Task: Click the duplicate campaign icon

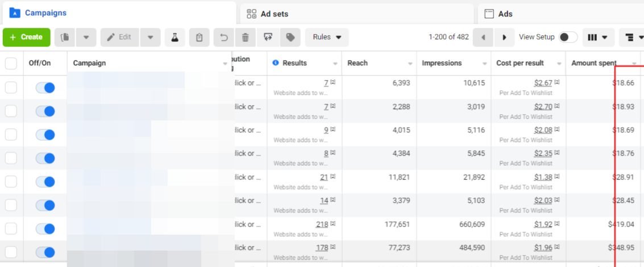Action: coord(64,37)
